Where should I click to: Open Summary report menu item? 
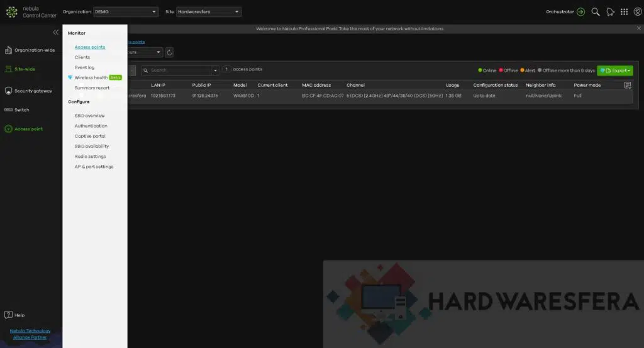[x=92, y=88]
